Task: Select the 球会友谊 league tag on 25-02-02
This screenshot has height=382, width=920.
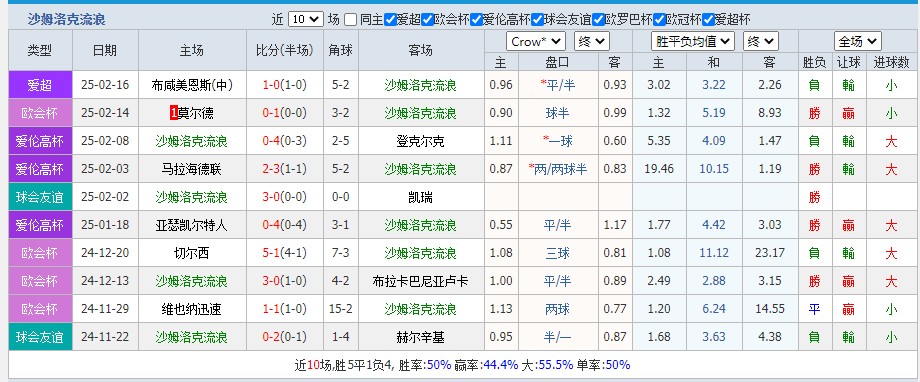Action: (x=40, y=197)
